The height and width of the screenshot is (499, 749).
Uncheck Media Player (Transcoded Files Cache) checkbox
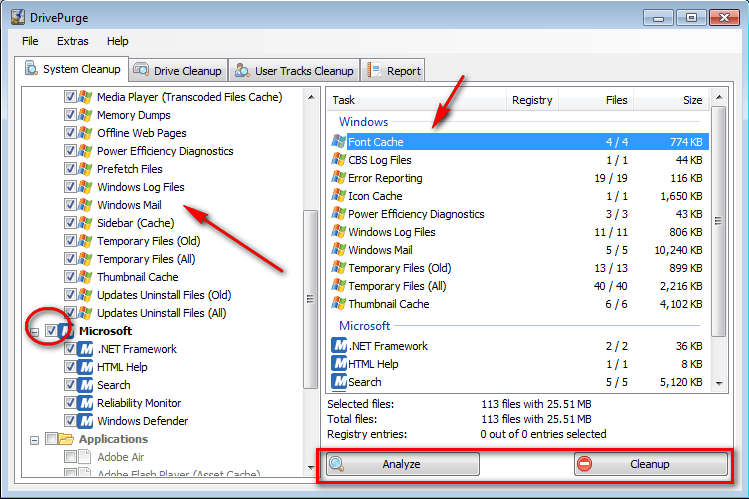[x=70, y=97]
